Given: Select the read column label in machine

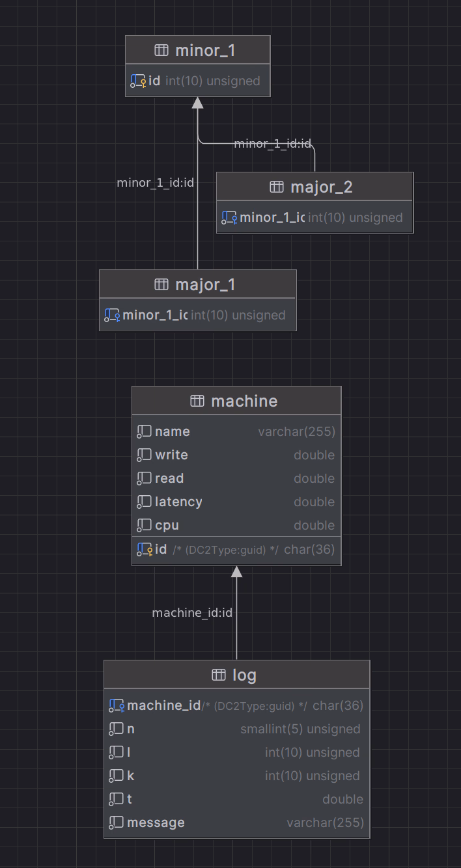Looking at the screenshot, I should click(169, 478).
